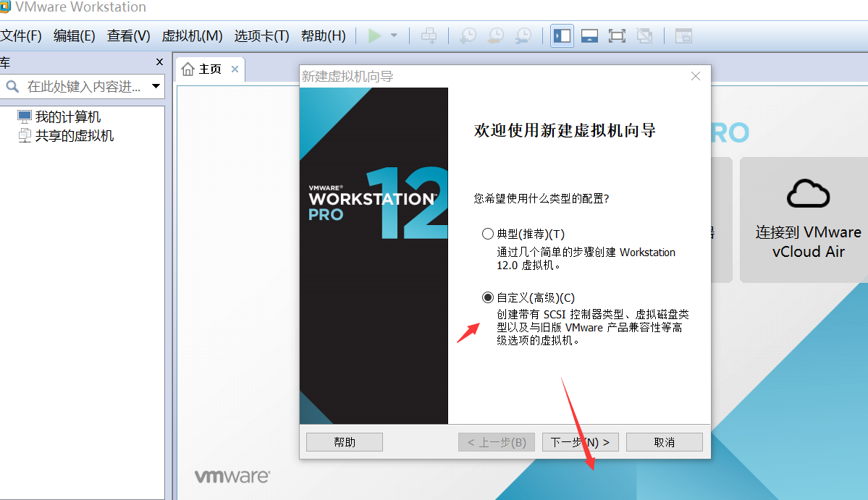Click the 取消 button
Image resolution: width=868 pixels, height=500 pixels.
[x=665, y=442]
